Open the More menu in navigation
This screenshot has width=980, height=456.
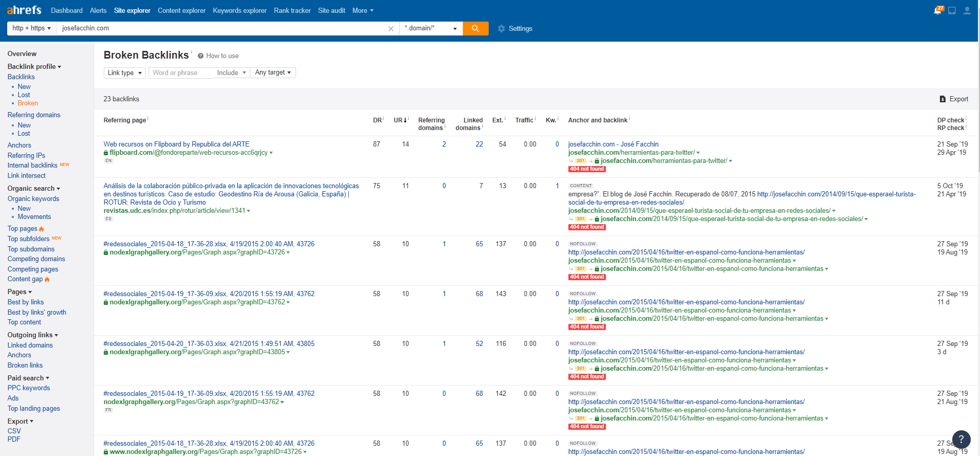[x=363, y=10]
